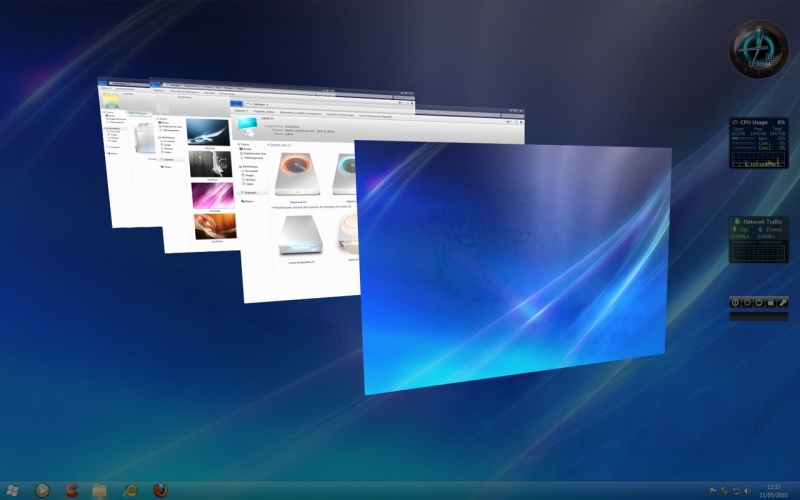Click the standby icon in the control gadget
800x500 pixels.
click(759, 303)
